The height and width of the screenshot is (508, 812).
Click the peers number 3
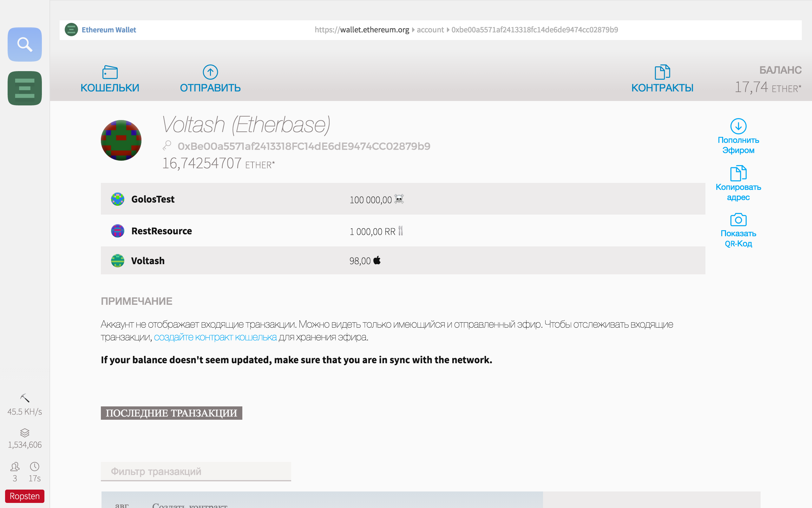[15, 478]
